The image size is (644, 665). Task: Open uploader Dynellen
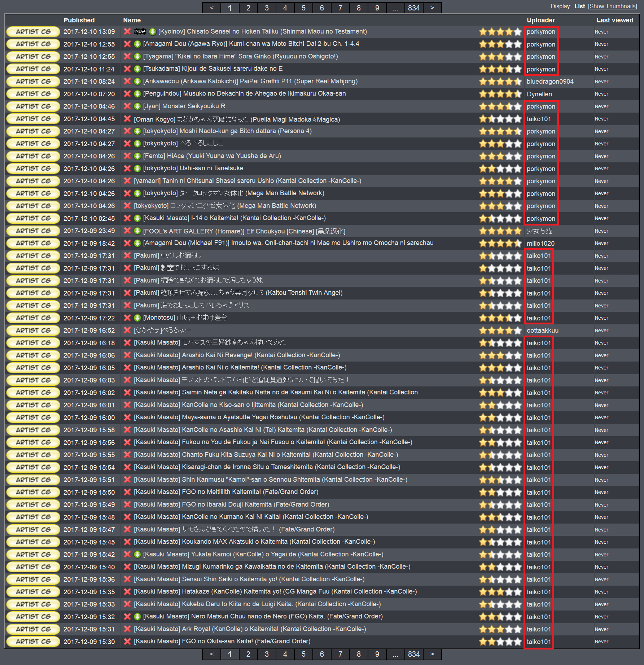click(539, 94)
